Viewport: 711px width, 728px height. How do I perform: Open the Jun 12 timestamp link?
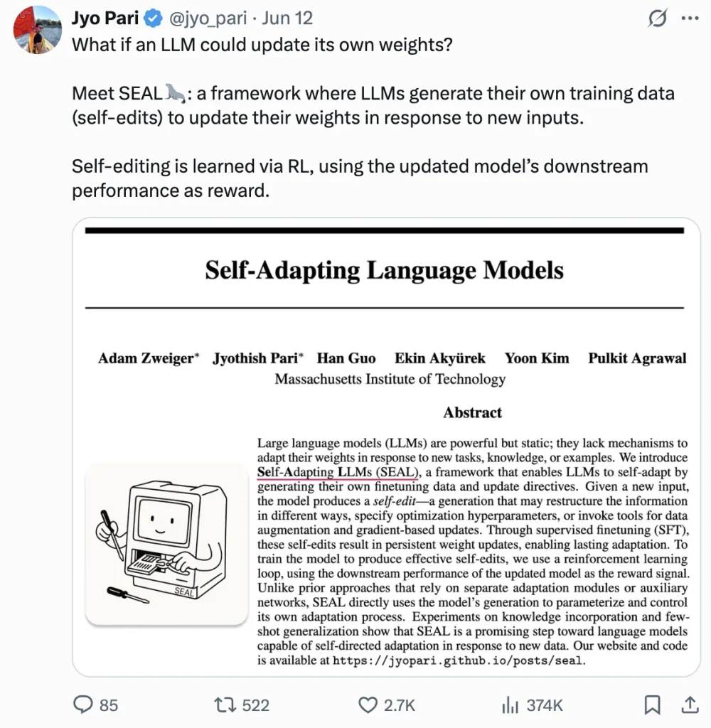point(287,18)
